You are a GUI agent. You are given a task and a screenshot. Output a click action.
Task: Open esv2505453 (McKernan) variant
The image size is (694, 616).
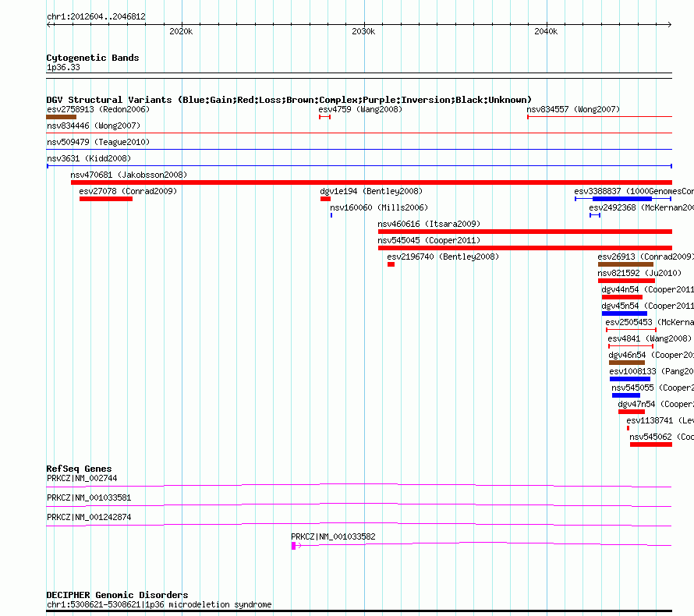pos(650,322)
